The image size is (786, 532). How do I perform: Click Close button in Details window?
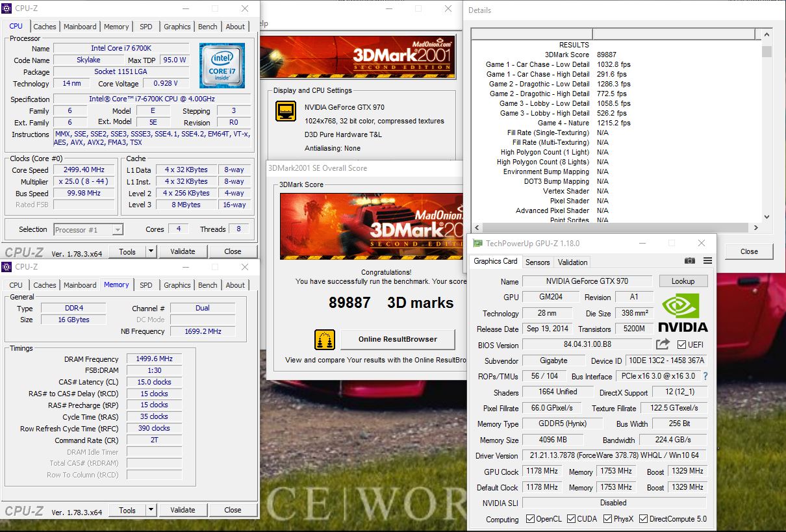point(749,251)
